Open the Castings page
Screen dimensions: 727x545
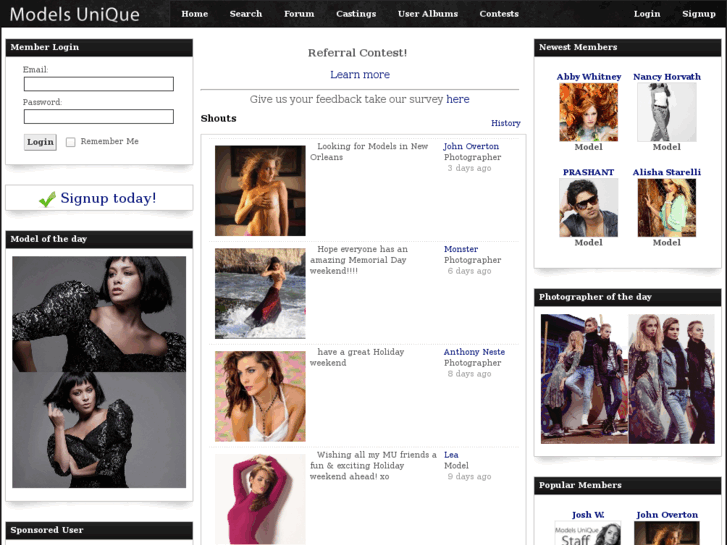coord(356,14)
